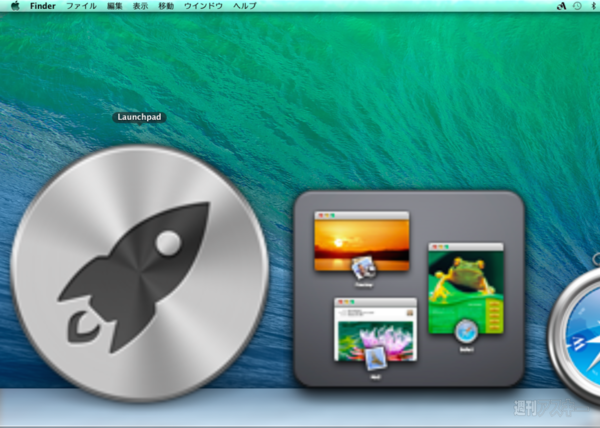Click the Bluetooth status icon
600x428 pixels.
click(x=594, y=6)
